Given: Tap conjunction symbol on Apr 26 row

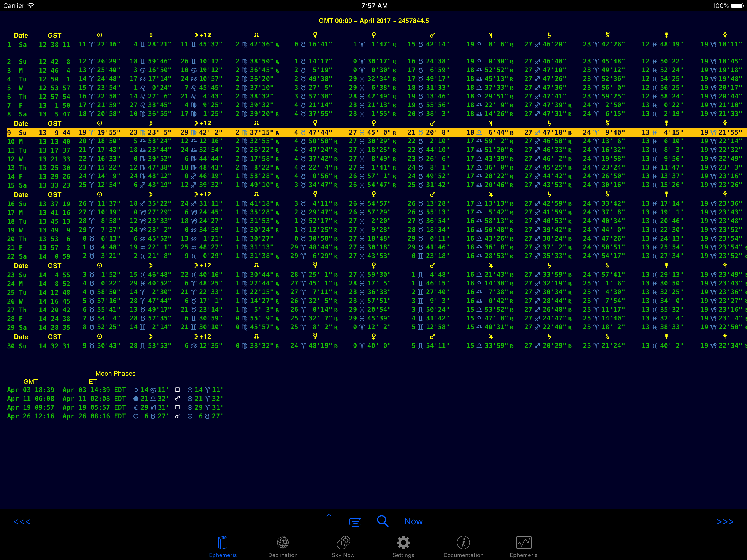Looking at the screenshot, I should [x=177, y=416].
